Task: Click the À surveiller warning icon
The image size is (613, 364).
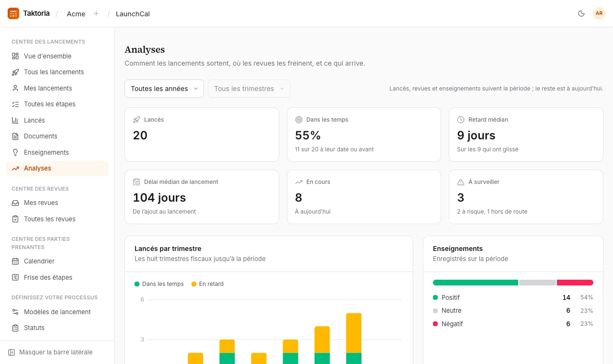Action: [x=461, y=182]
